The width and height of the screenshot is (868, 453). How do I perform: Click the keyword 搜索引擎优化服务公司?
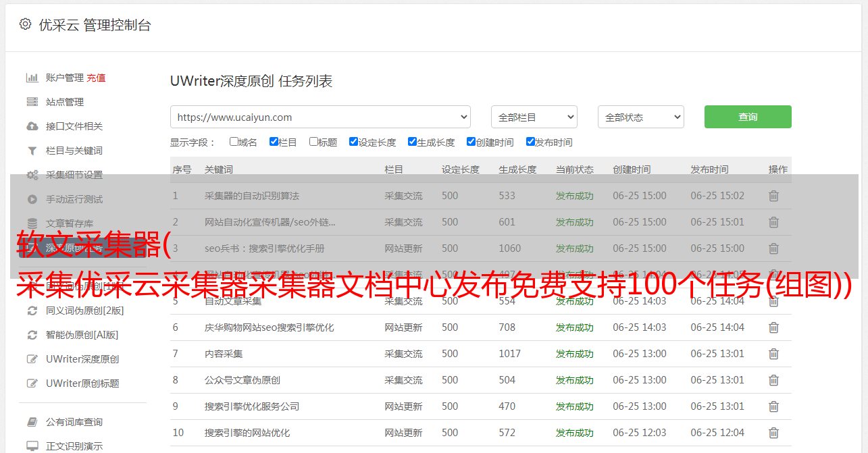point(252,406)
